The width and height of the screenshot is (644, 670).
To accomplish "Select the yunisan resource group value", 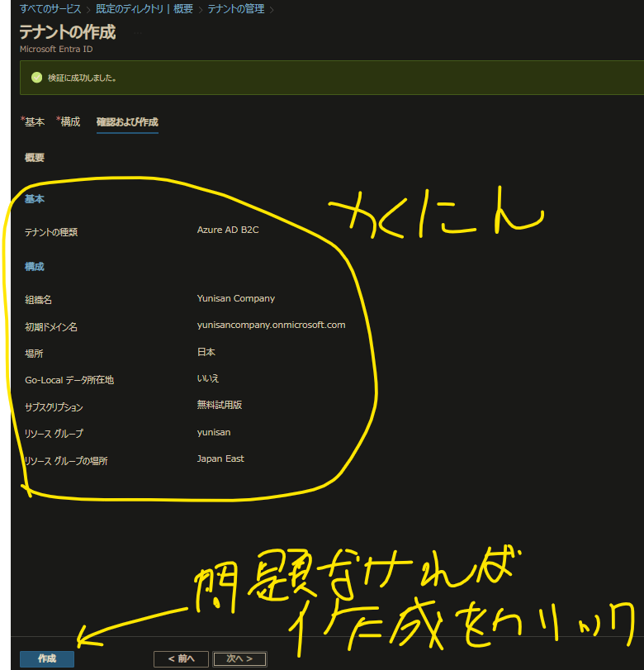I will [x=214, y=432].
